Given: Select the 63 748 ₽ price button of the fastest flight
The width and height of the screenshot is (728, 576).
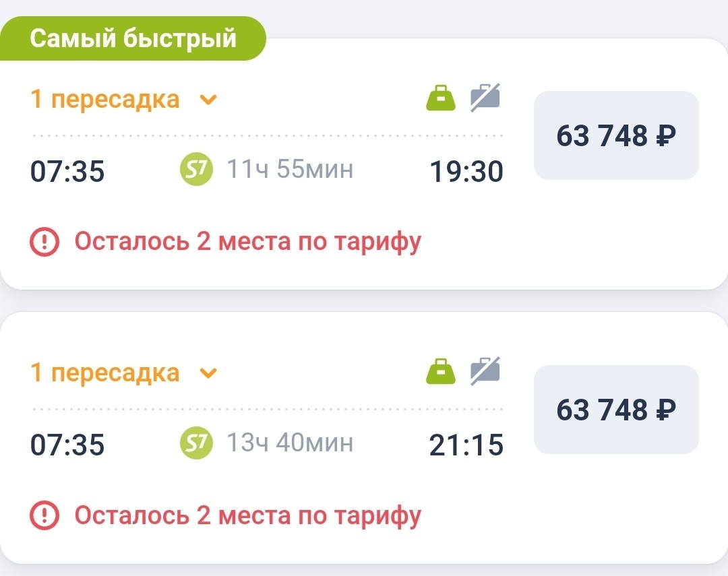Looking at the screenshot, I should tap(616, 135).
